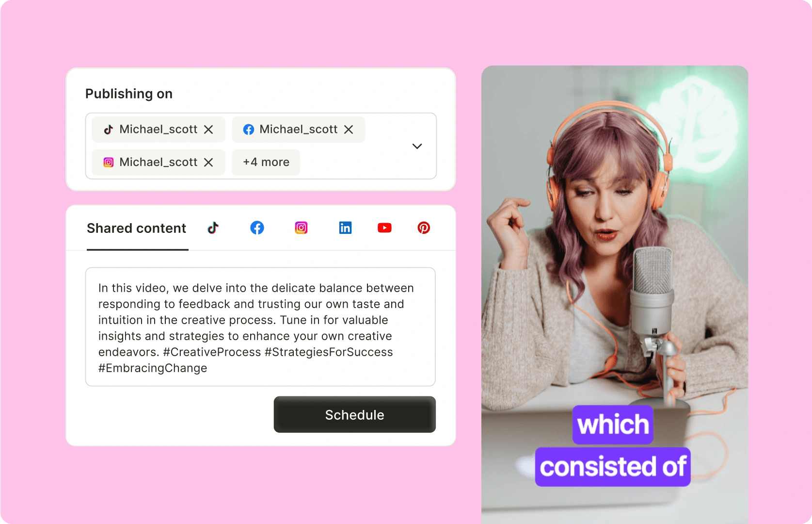Image resolution: width=812 pixels, height=524 pixels.
Task: Remove the TikTok Michael_scott account
Action: point(208,130)
